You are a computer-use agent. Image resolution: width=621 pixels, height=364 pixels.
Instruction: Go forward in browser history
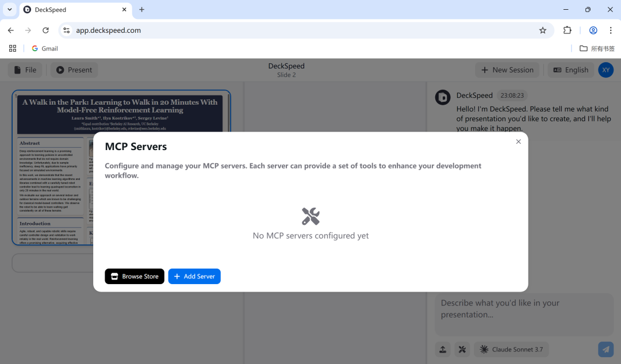tap(28, 30)
